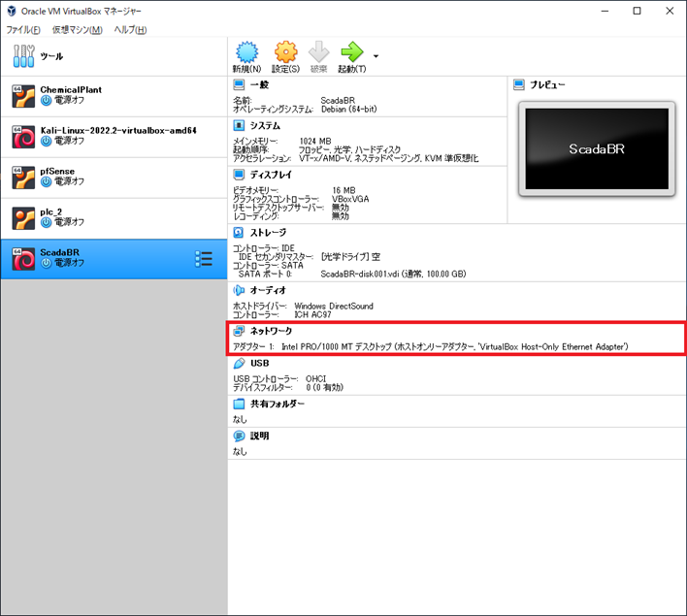687x616 pixels.
Task: Open the Start (起動) dropdown arrow
Action: (x=376, y=56)
